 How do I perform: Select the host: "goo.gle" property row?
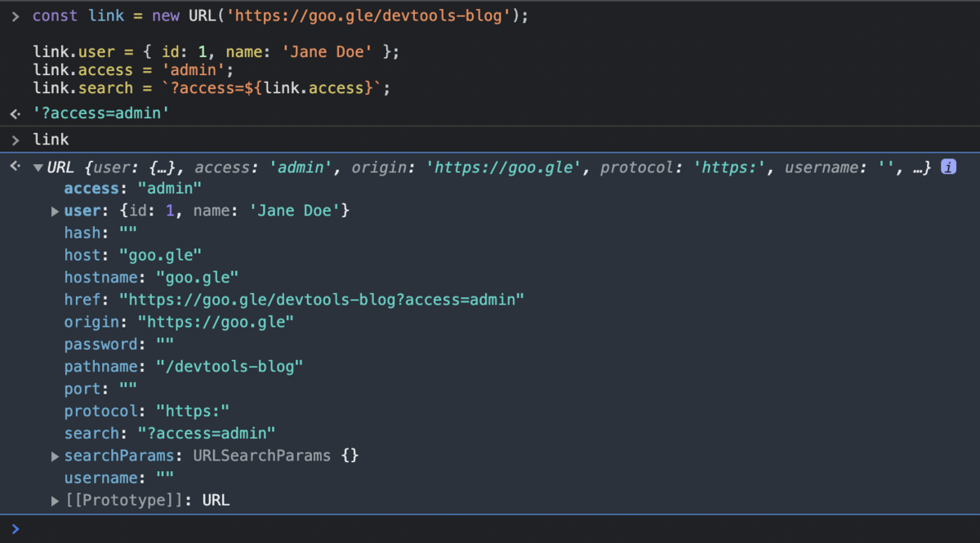pos(133,256)
